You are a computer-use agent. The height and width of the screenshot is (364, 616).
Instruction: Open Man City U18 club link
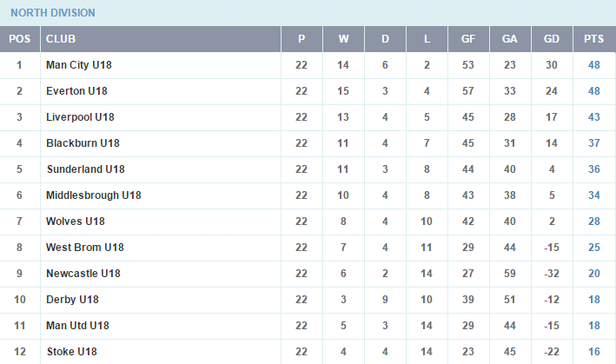click(x=79, y=65)
